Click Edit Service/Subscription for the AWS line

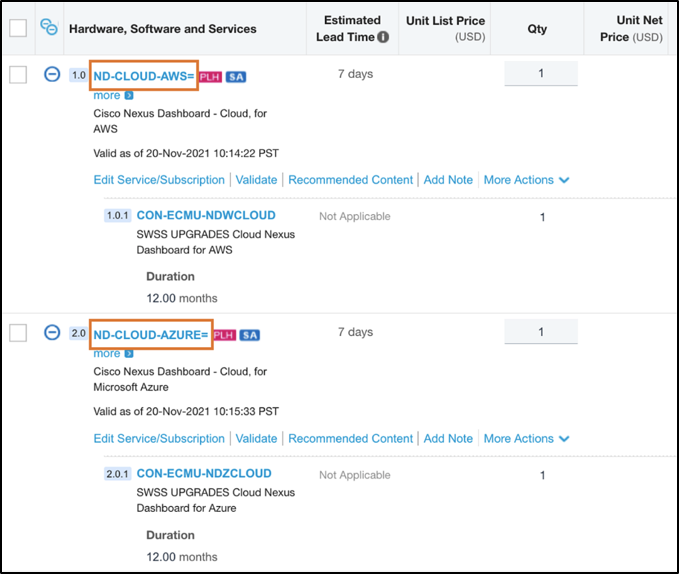pyautogui.click(x=159, y=180)
